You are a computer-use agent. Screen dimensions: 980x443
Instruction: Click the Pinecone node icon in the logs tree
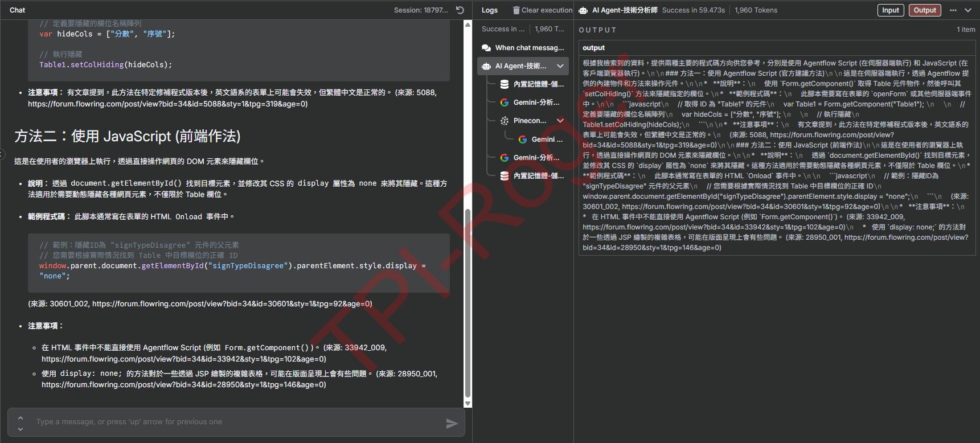pyautogui.click(x=505, y=121)
